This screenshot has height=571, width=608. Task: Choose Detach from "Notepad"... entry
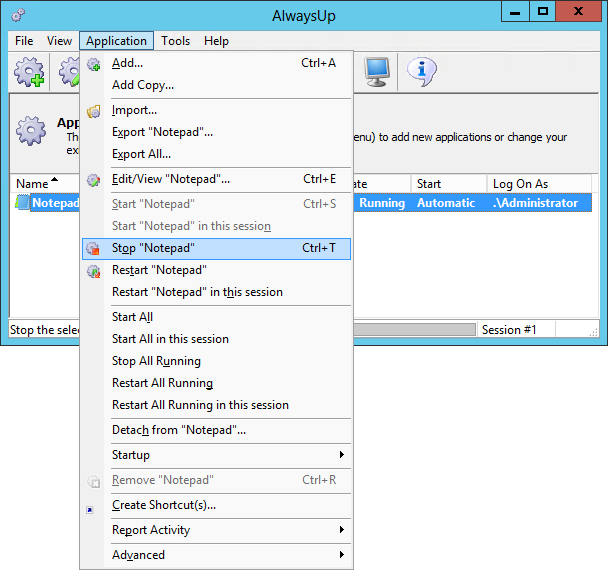point(216,430)
